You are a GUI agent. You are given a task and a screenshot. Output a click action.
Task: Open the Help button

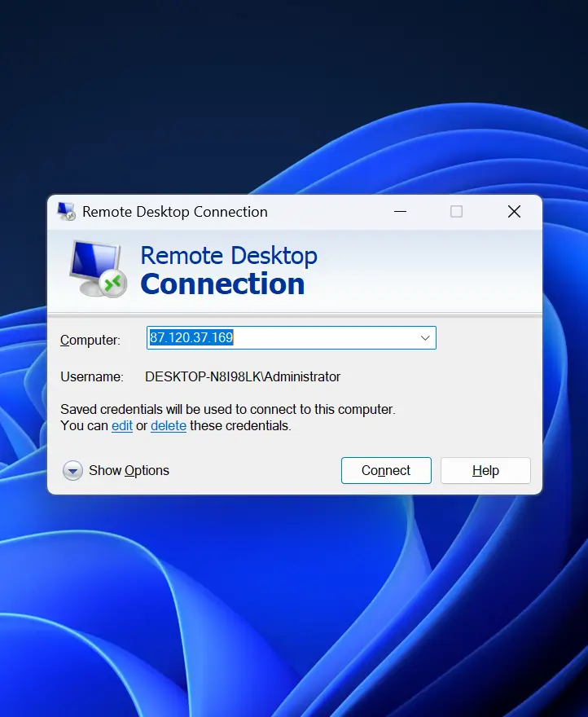click(x=485, y=471)
